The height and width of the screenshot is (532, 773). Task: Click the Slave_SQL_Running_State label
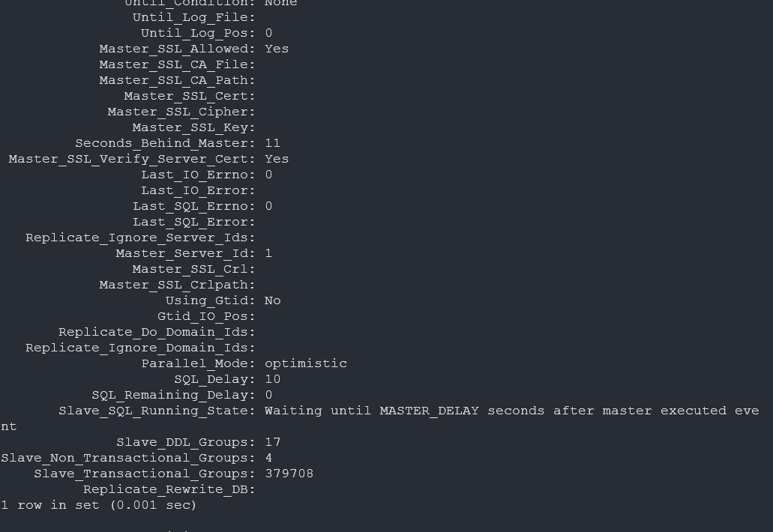pyautogui.click(x=156, y=411)
